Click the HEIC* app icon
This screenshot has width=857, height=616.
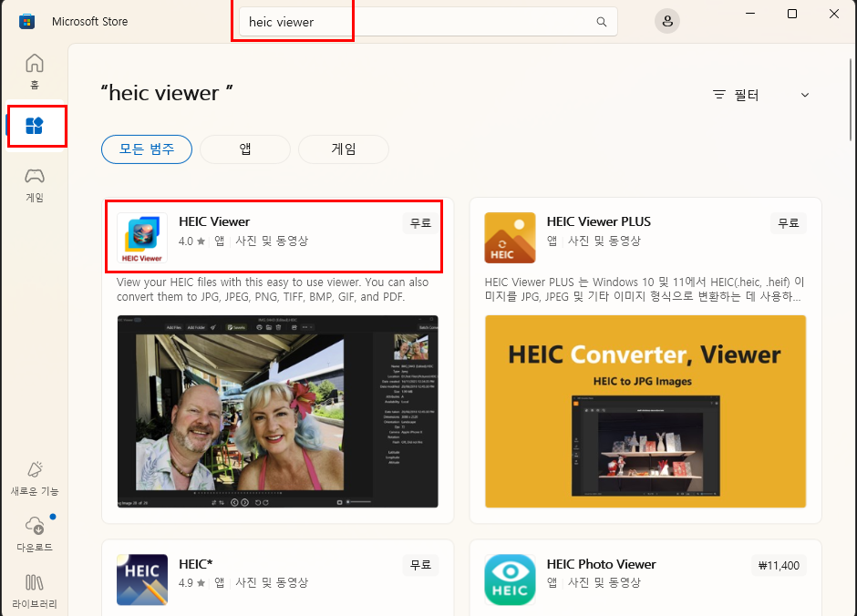[142, 580]
